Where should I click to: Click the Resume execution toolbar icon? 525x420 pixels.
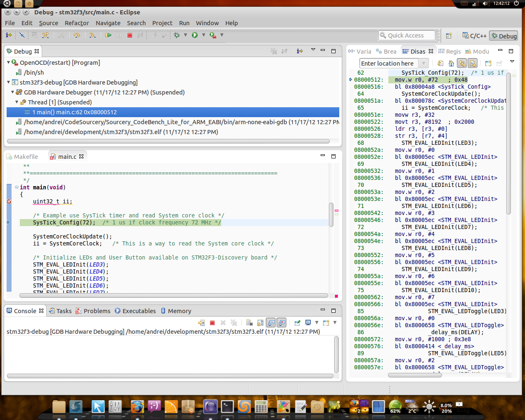[x=108, y=35]
